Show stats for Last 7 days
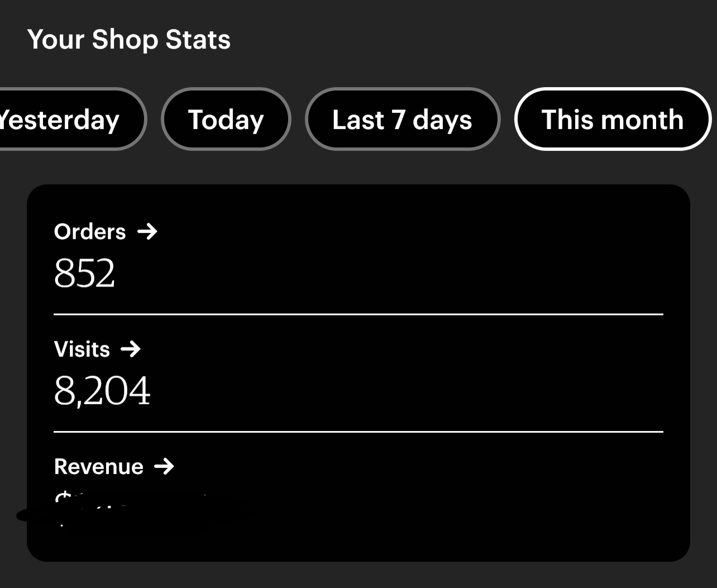 click(x=403, y=119)
